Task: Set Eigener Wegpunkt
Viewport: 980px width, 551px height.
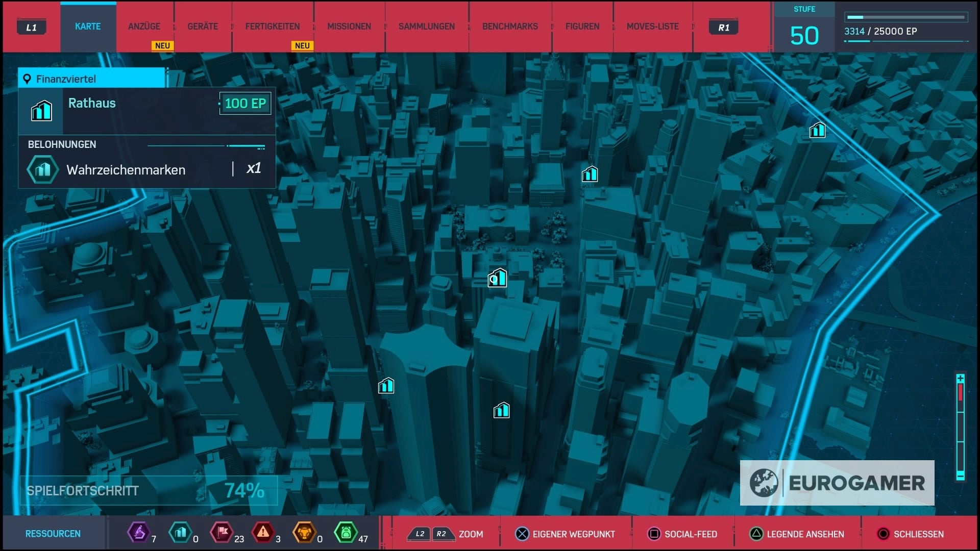Action: [574, 534]
